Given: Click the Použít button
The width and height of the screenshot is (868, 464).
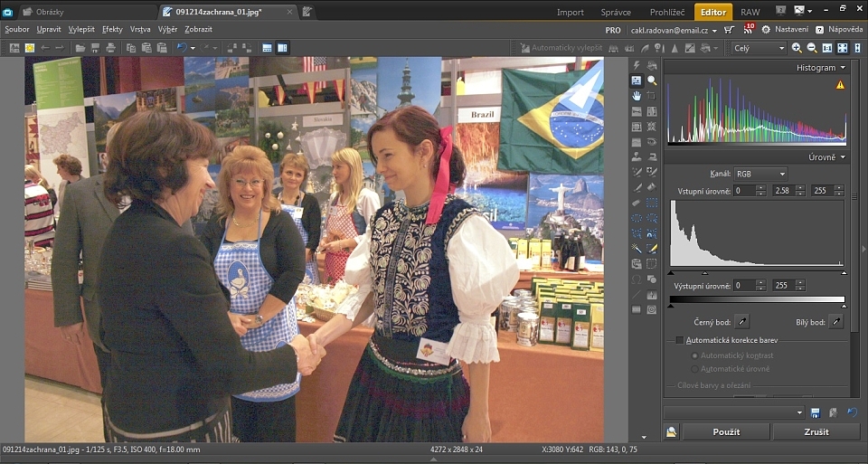Looking at the screenshot, I should point(726,432).
